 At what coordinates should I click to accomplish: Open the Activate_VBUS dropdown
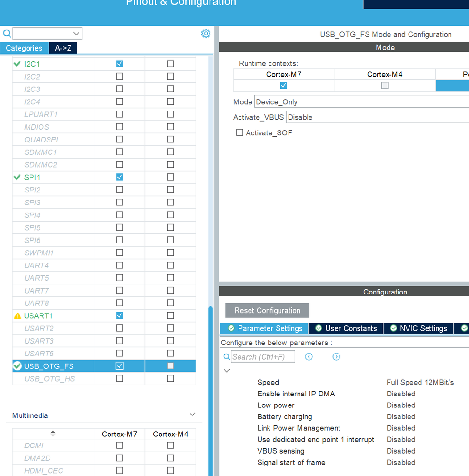378,117
